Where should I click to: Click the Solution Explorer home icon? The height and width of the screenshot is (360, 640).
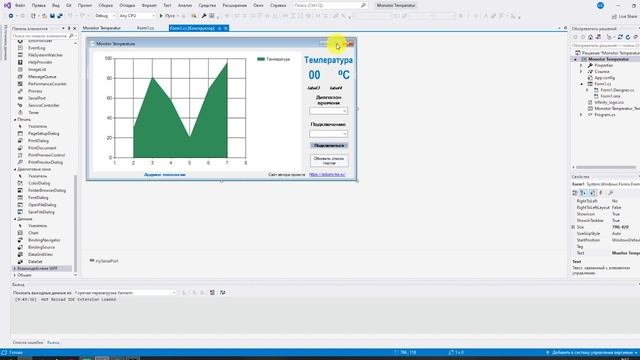pos(590,37)
